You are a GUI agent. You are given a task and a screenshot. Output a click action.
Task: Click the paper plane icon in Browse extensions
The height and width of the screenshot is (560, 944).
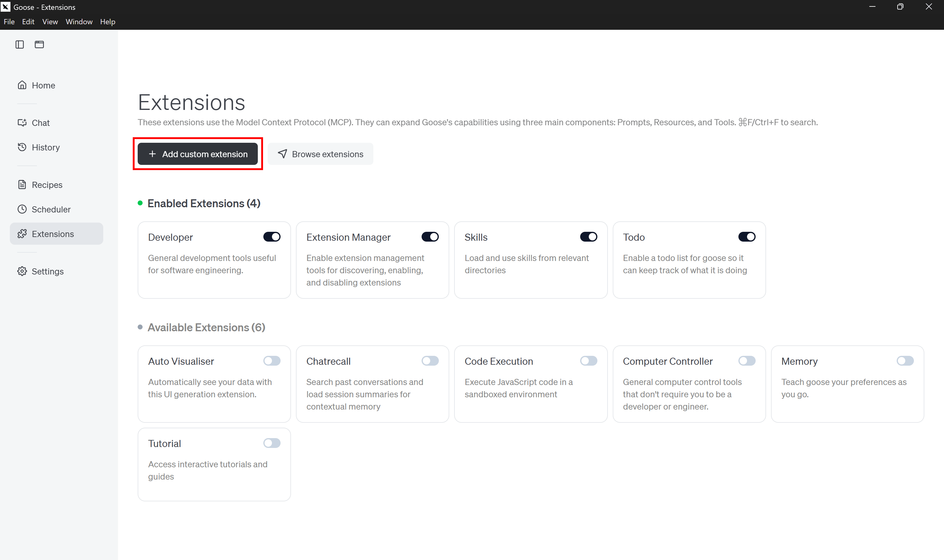pos(282,154)
